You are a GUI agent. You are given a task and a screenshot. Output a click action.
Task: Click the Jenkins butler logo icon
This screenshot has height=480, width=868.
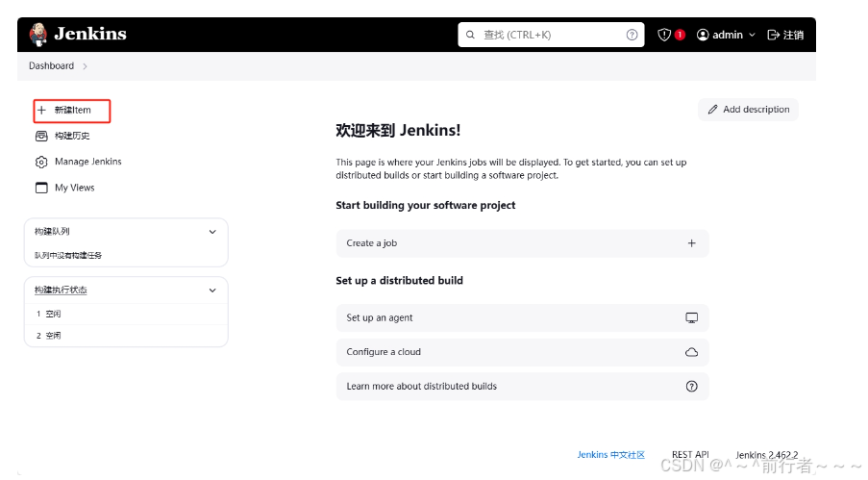(38, 35)
